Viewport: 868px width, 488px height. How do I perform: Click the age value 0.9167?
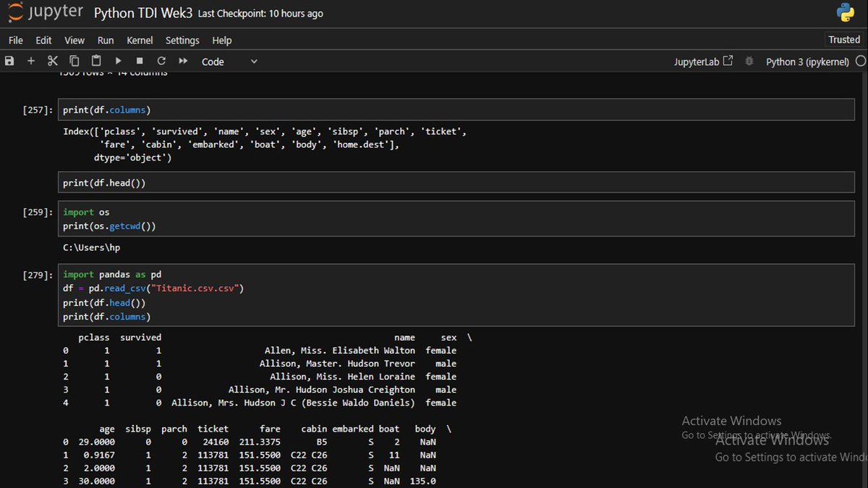[x=99, y=455]
